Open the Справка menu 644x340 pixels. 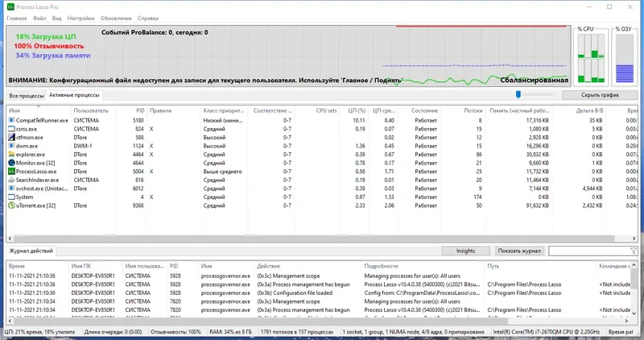(x=148, y=18)
